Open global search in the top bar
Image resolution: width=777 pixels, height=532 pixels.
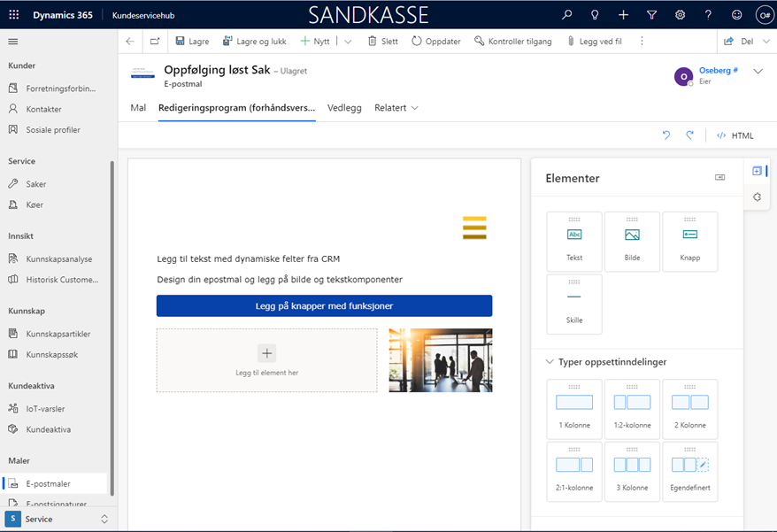point(566,14)
